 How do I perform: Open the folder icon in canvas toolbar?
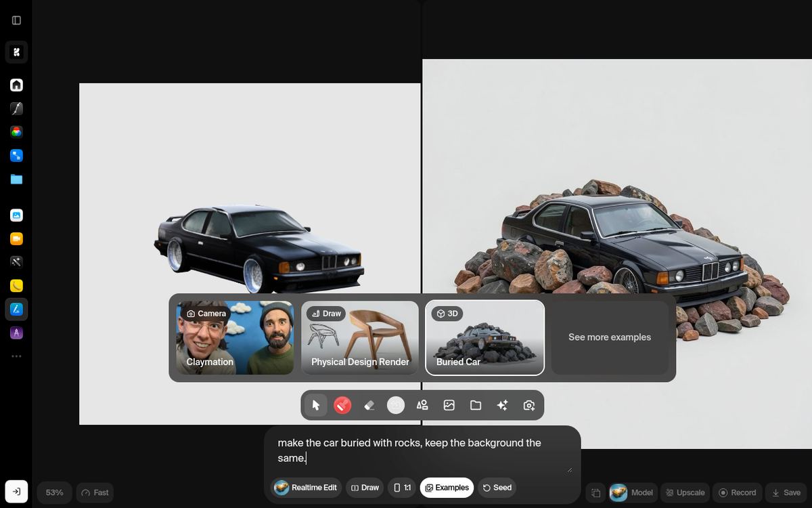click(476, 405)
